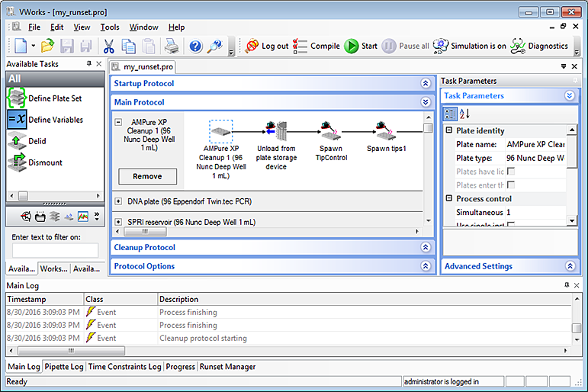This screenshot has height=392, width=588.
Task: Toggle the Plates enter the system checkbox
Action: click(x=510, y=185)
